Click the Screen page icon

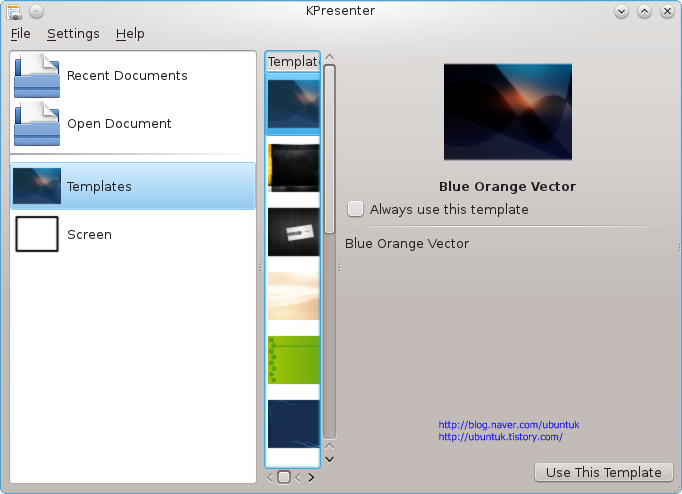[37, 234]
